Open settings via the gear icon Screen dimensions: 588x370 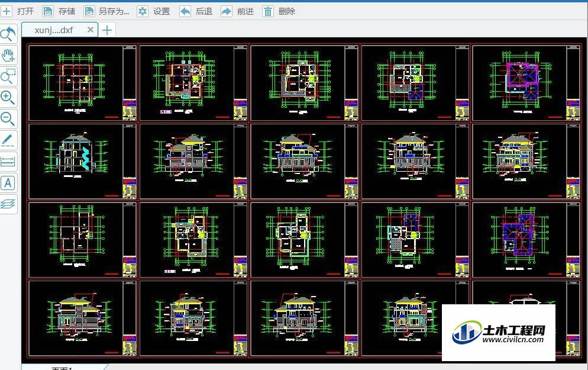click(143, 11)
